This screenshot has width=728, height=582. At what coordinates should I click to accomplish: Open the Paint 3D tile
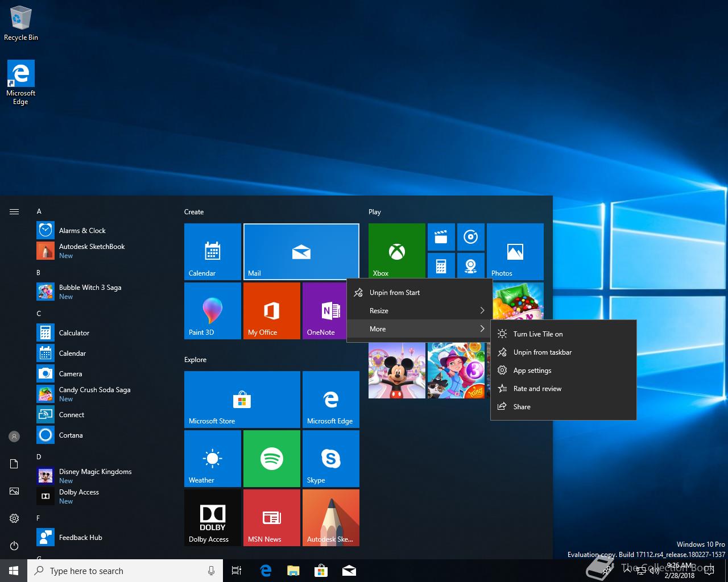tap(213, 311)
